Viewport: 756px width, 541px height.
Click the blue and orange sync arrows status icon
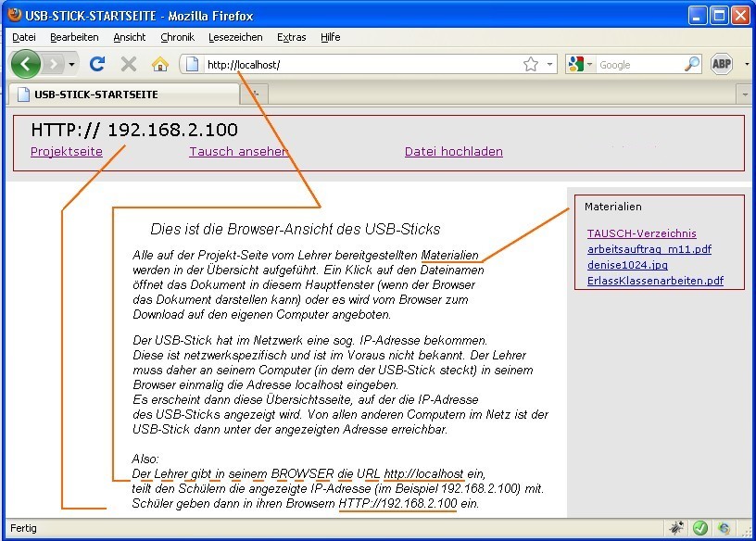coord(723,528)
